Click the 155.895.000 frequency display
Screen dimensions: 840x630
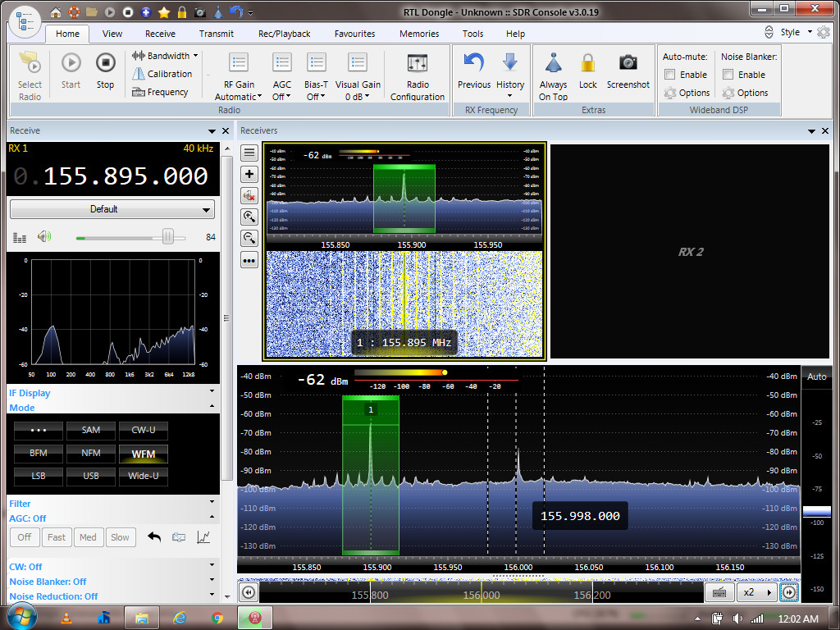[x=126, y=176]
